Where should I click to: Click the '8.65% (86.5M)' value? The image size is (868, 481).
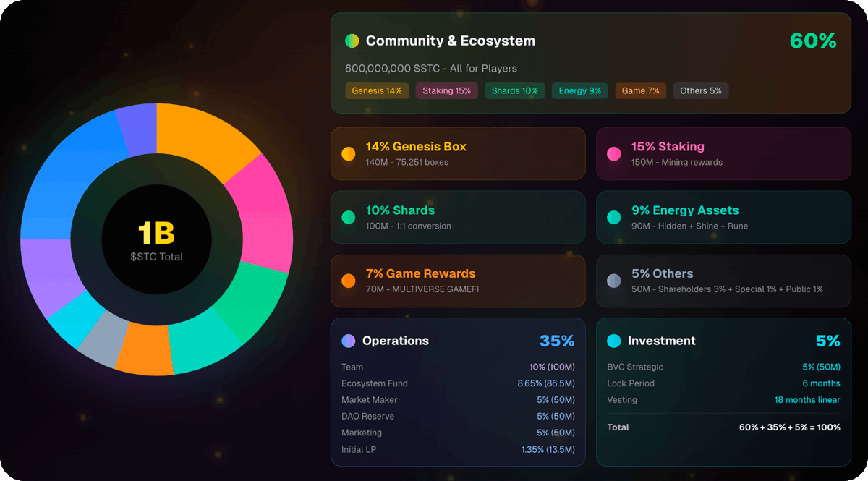(x=546, y=383)
